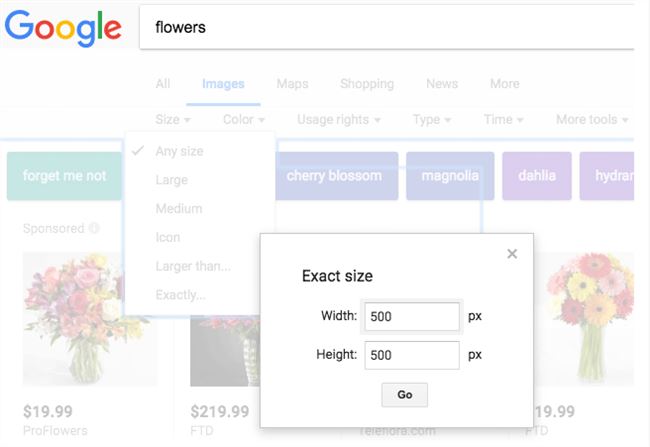The width and height of the screenshot is (650, 447).
Task: Click the Width input field
Action: 411,316
